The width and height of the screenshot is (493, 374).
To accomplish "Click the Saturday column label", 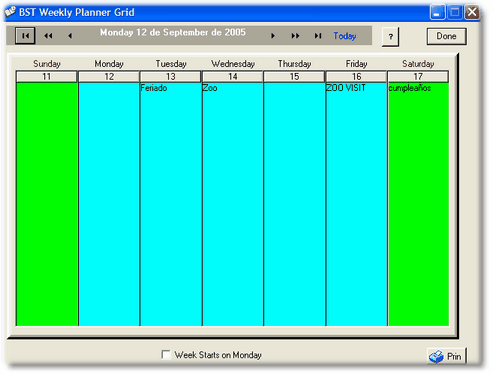I will (x=418, y=64).
